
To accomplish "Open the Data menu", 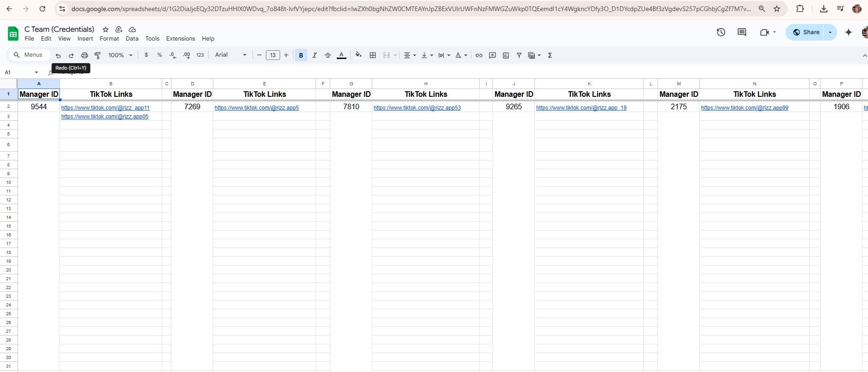I will [x=132, y=39].
